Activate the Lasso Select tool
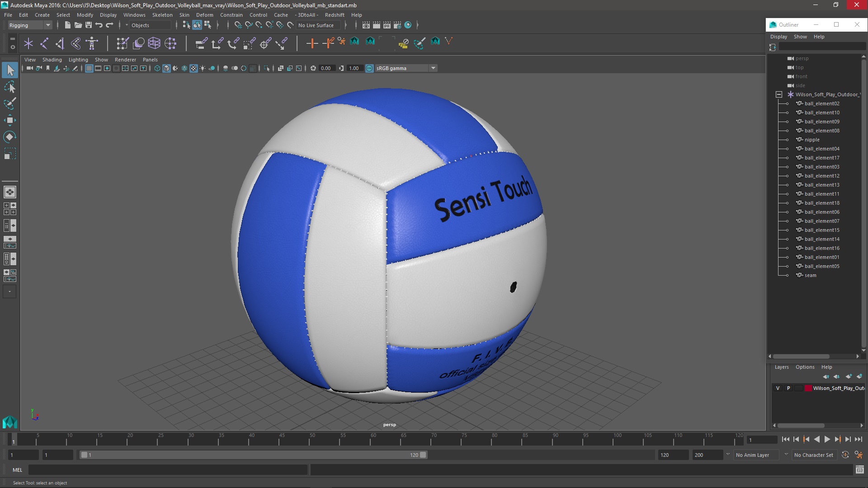Image resolution: width=868 pixels, height=488 pixels. tap(10, 87)
